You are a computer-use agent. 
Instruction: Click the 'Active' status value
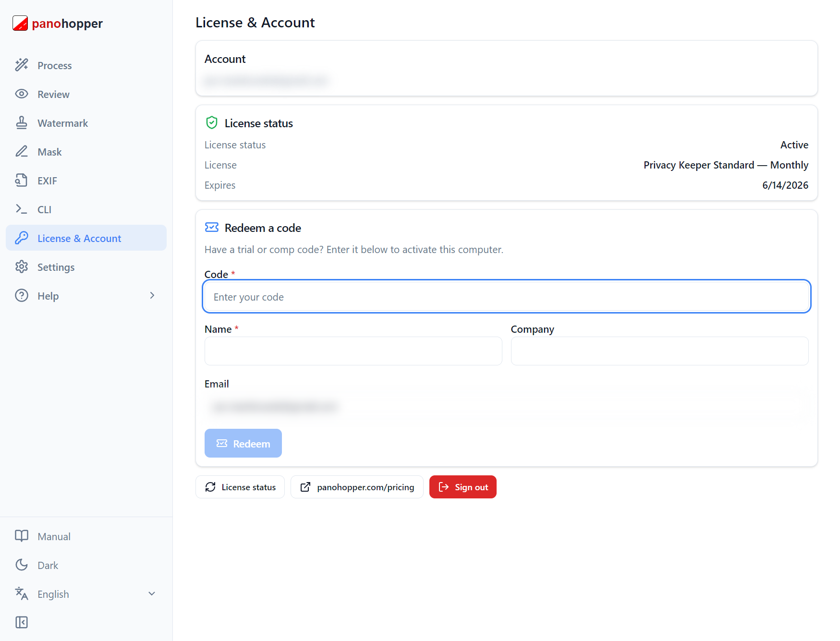pos(794,145)
